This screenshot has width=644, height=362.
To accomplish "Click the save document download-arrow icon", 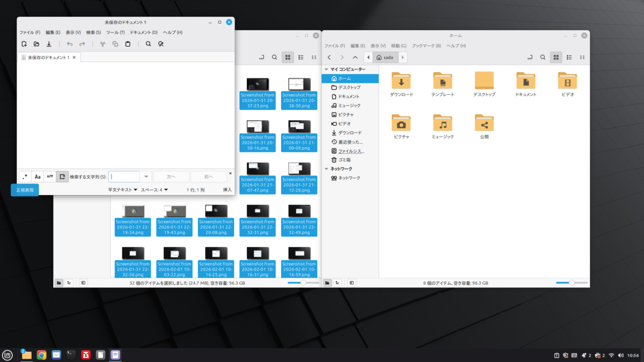I will pos(49,44).
